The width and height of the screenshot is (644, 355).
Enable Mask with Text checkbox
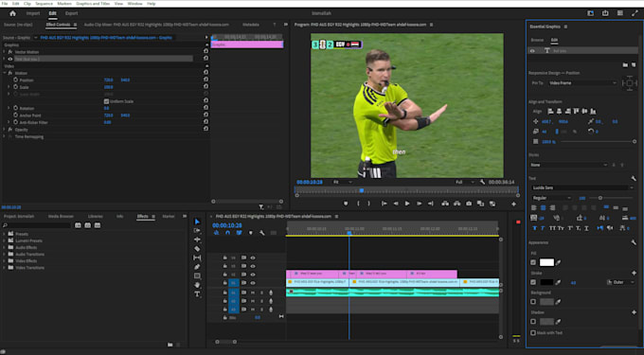pos(533,333)
